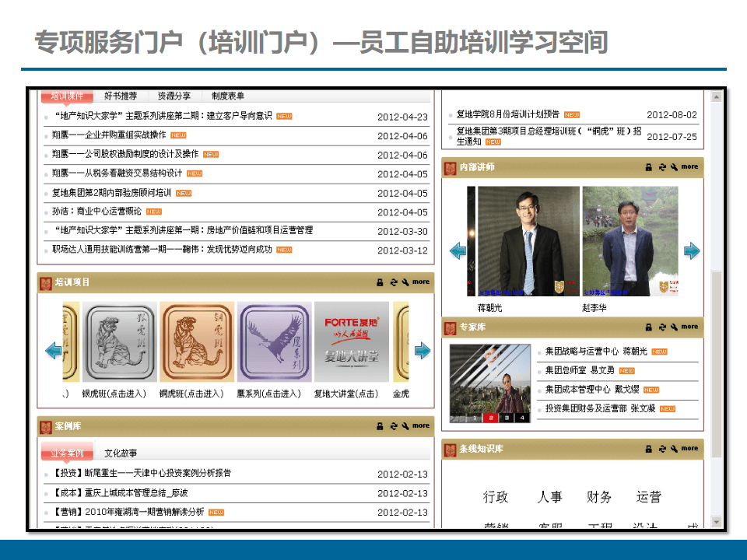This screenshot has height=560, width=747.
Task: Click 案例库 panel logo icon
Action: point(46,427)
